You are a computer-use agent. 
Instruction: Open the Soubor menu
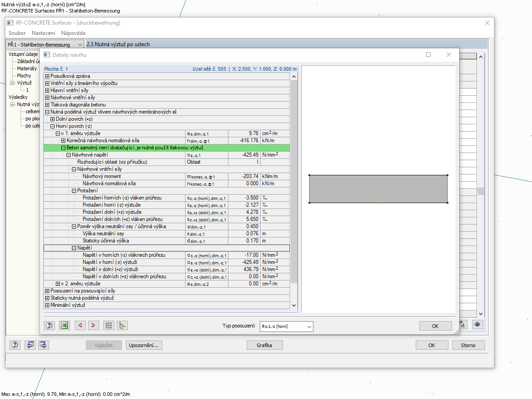pyautogui.click(x=17, y=33)
